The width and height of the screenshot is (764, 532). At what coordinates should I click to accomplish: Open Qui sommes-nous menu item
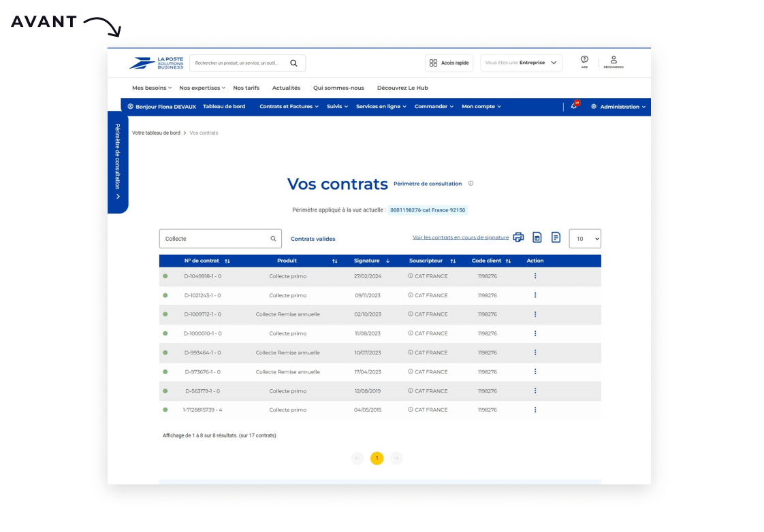click(338, 88)
